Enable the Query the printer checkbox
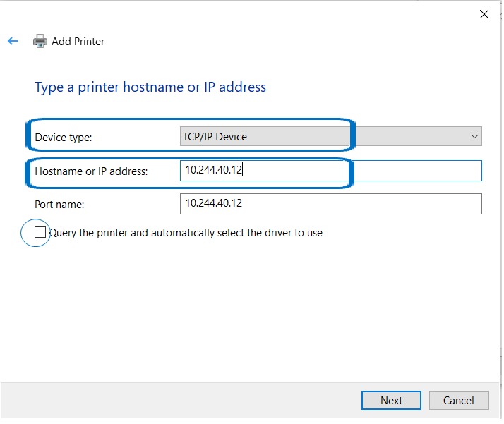504x424 pixels. pos(40,232)
